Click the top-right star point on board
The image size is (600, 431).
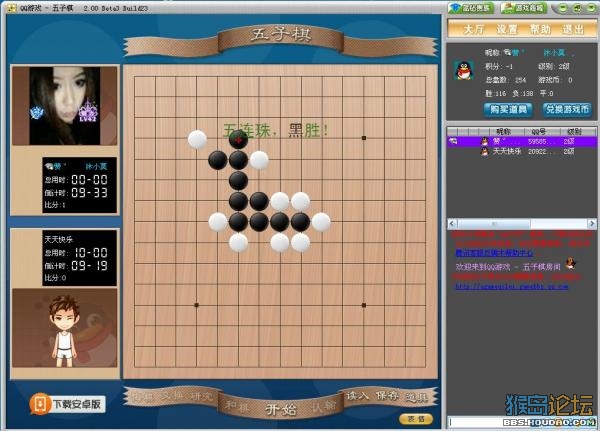click(364, 138)
